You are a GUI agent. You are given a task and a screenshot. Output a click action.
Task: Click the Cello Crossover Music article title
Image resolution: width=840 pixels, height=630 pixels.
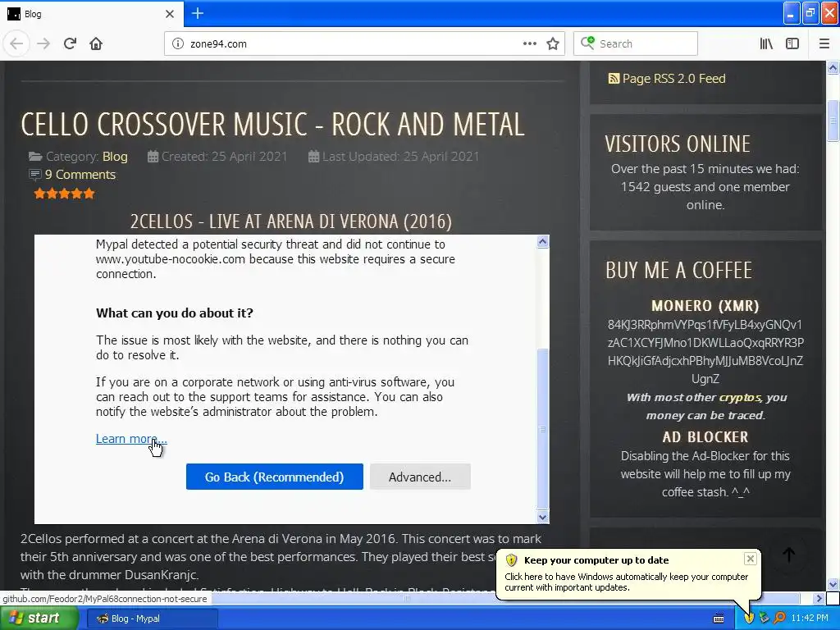[272, 125]
